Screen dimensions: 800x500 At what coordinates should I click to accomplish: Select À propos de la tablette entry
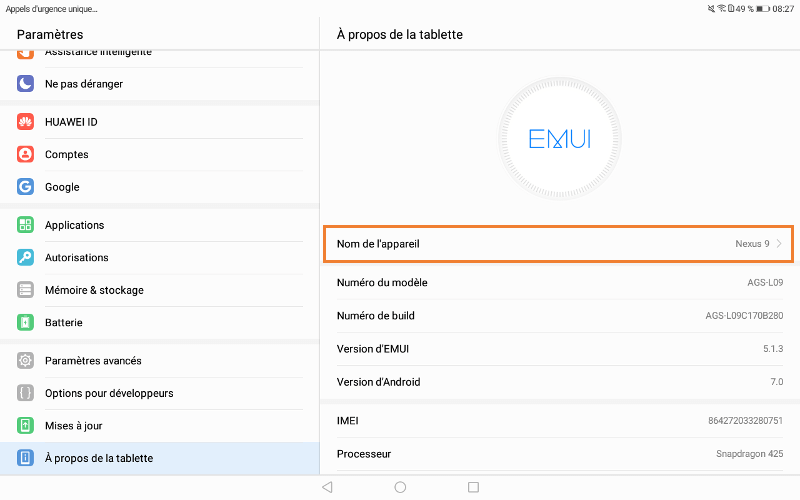(x=160, y=458)
